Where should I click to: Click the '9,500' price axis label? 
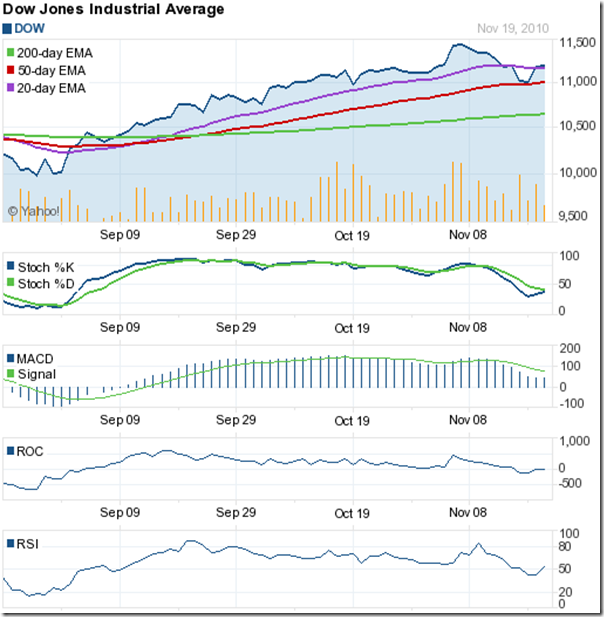(573, 216)
